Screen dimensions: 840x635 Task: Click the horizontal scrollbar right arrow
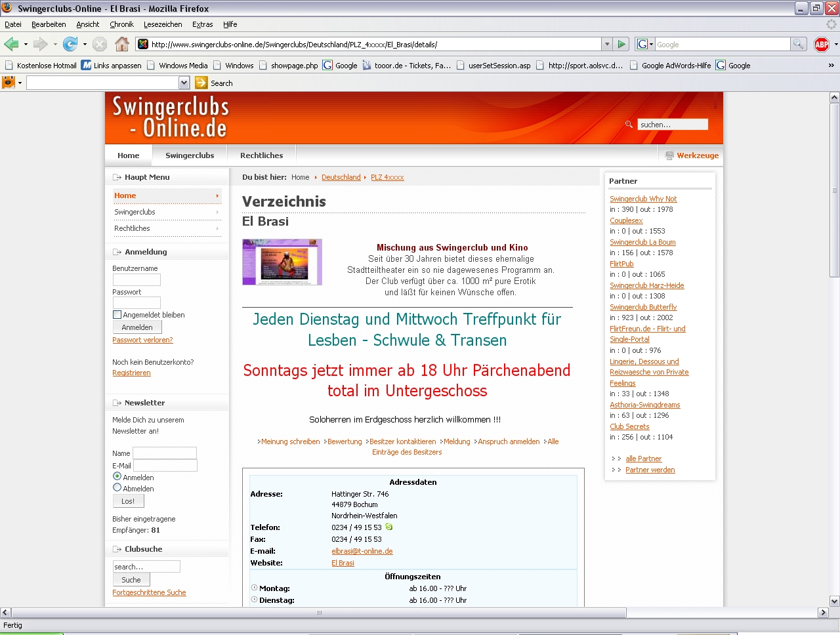823,612
